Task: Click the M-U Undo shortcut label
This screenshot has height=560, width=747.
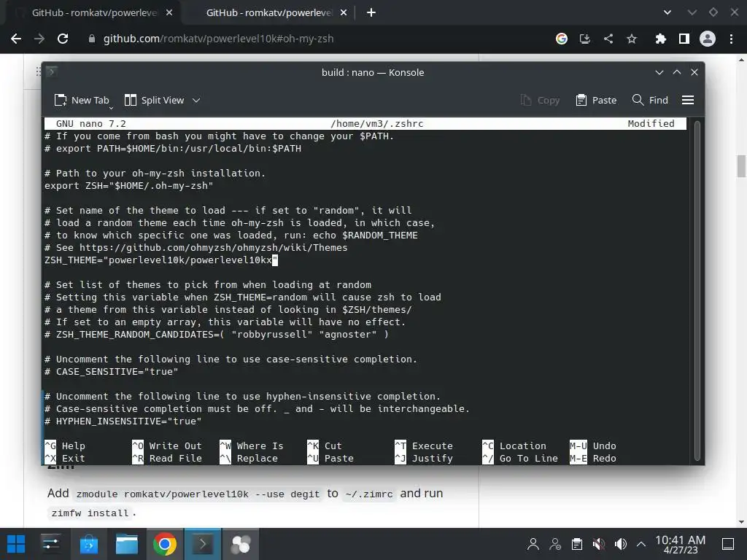Action: tap(593, 446)
